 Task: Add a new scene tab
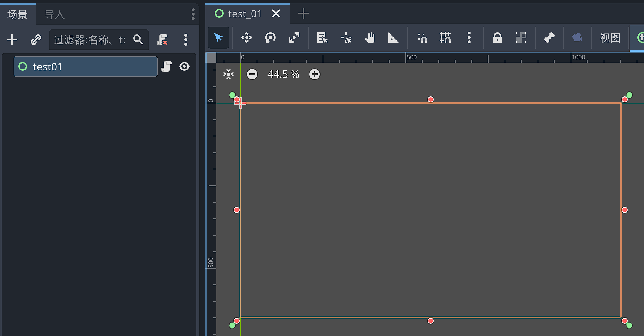pyautogui.click(x=303, y=14)
